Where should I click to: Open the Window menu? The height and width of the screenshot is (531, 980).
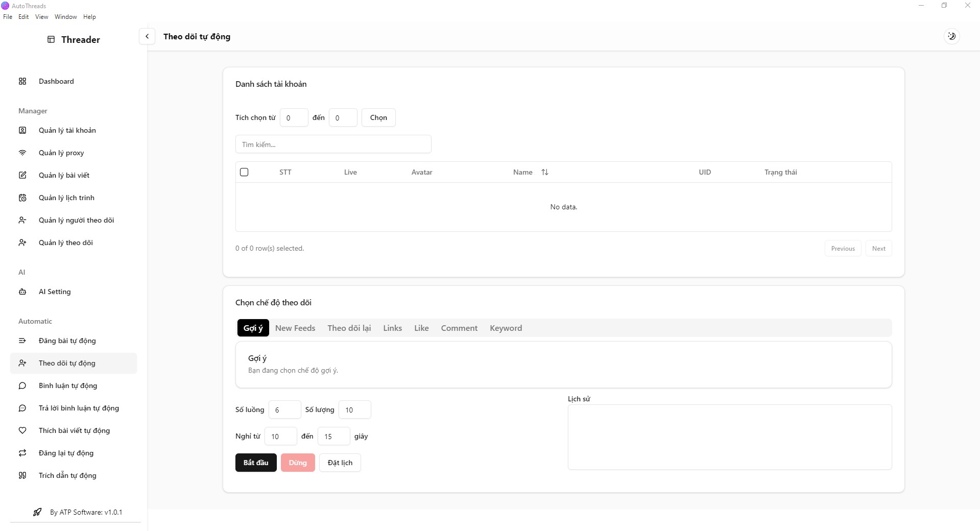65,16
